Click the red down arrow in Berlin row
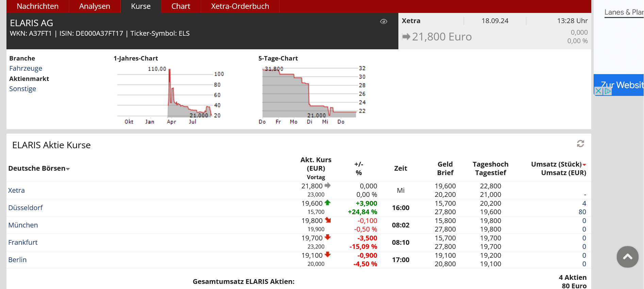 (x=328, y=255)
